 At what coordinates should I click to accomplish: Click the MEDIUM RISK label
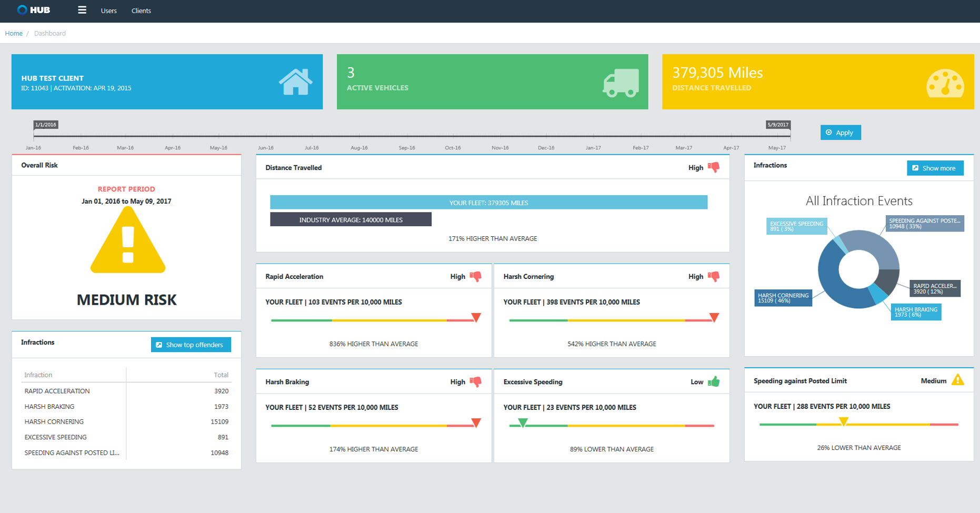click(x=127, y=299)
